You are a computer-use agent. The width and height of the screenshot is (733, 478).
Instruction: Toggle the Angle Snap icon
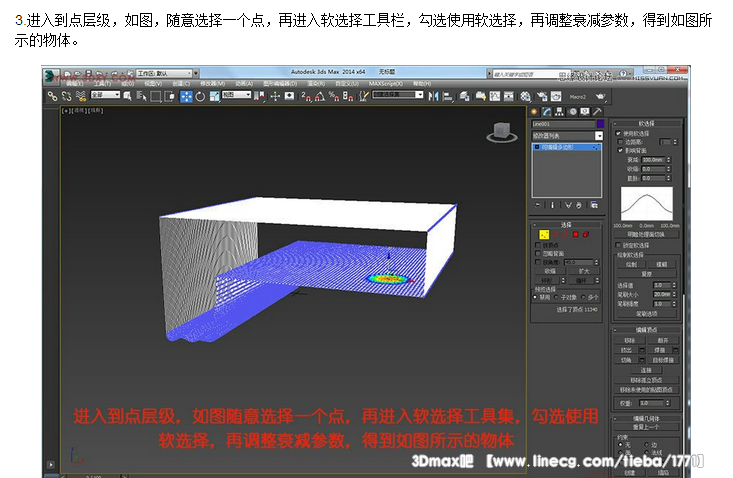click(x=320, y=96)
